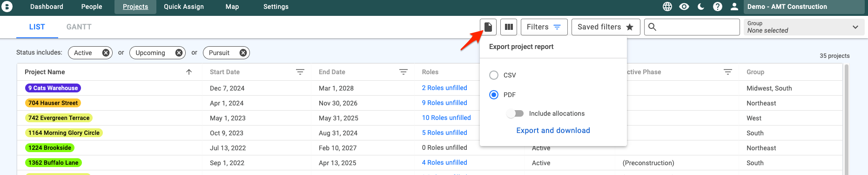Click the End Date column header
The height and width of the screenshot is (175, 868).
[x=332, y=72]
